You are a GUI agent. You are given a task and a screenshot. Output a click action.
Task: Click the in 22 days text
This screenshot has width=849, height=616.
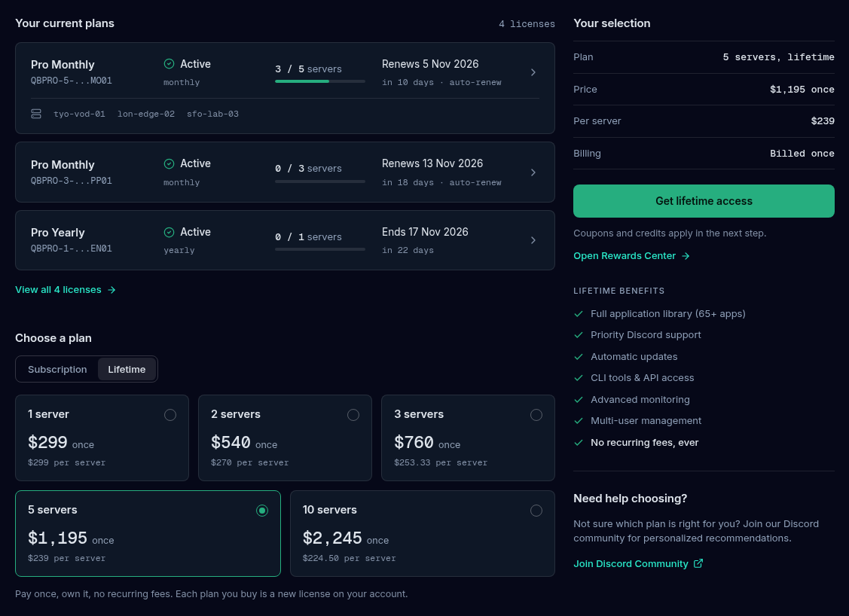click(407, 250)
